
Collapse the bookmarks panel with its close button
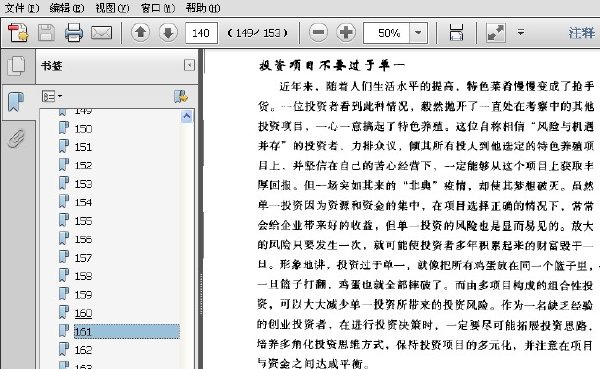pyautogui.click(x=189, y=65)
